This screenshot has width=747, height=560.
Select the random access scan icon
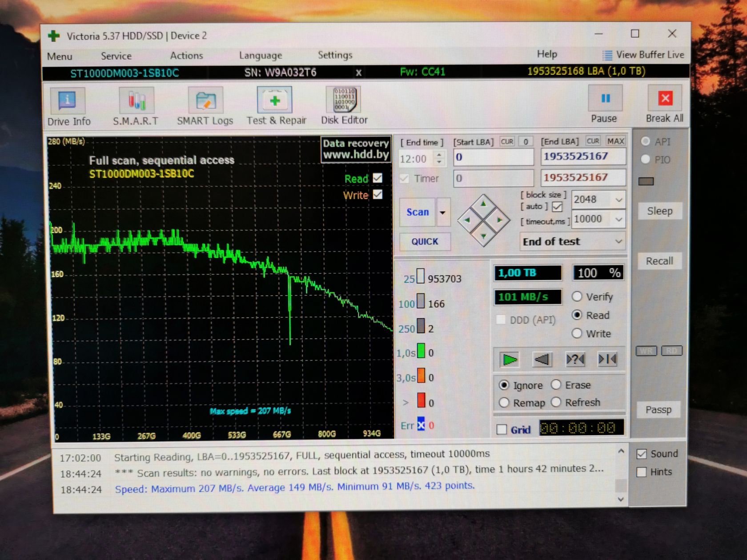point(575,359)
